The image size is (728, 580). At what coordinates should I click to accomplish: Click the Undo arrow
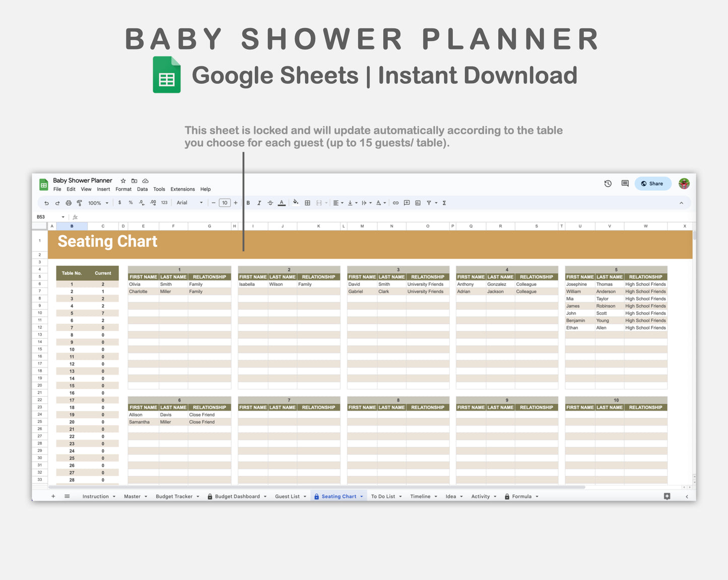pos(46,202)
